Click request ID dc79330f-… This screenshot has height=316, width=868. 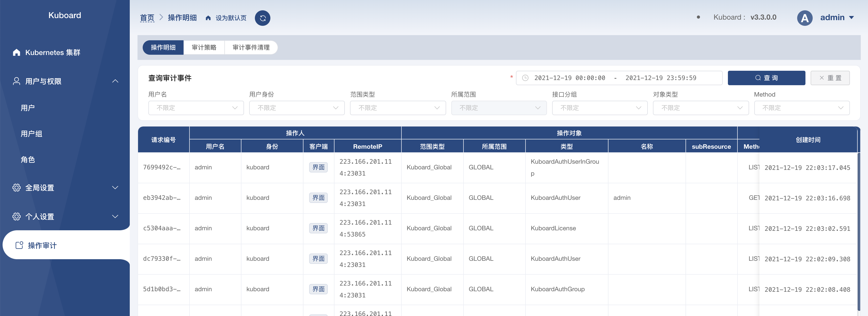(162, 258)
